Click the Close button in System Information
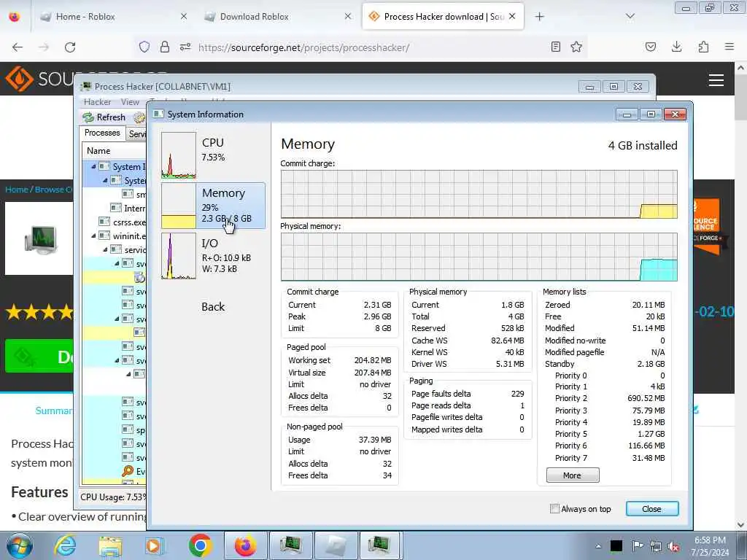This screenshot has height=560, width=747. 651,508
